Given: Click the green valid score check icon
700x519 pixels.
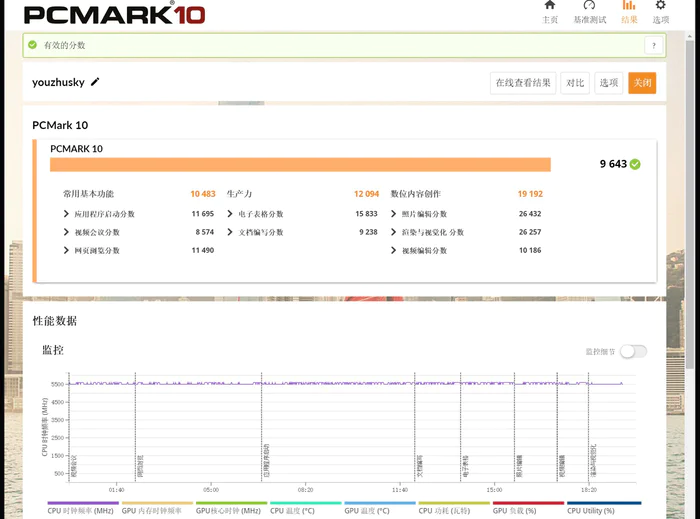Looking at the screenshot, I should [33, 45].
